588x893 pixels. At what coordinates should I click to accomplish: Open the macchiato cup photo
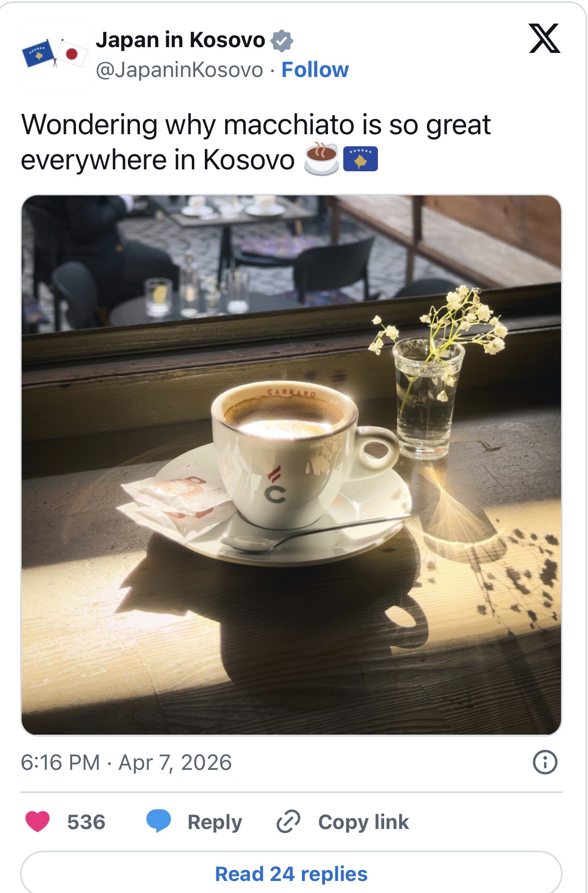[291, 465]
